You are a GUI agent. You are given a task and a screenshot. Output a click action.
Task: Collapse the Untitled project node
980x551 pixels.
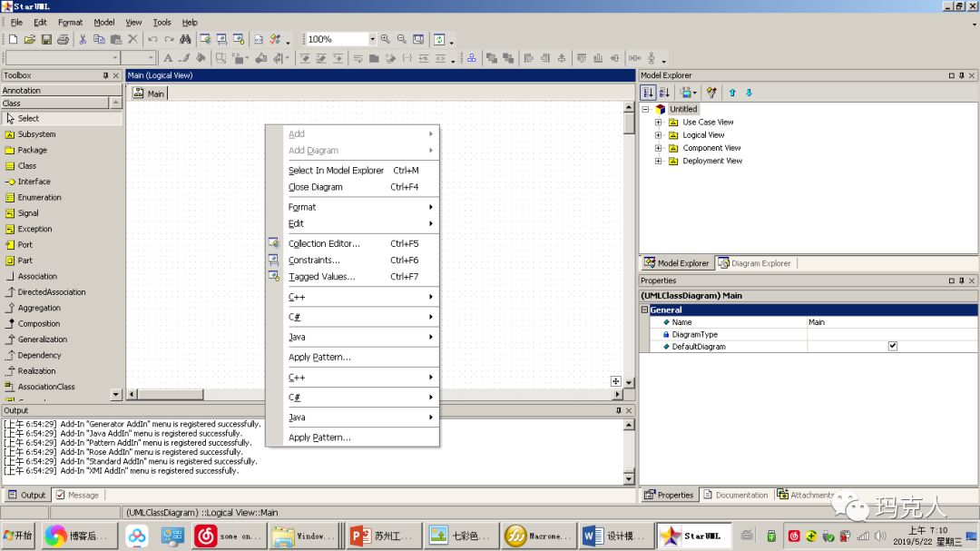[646, 109]
